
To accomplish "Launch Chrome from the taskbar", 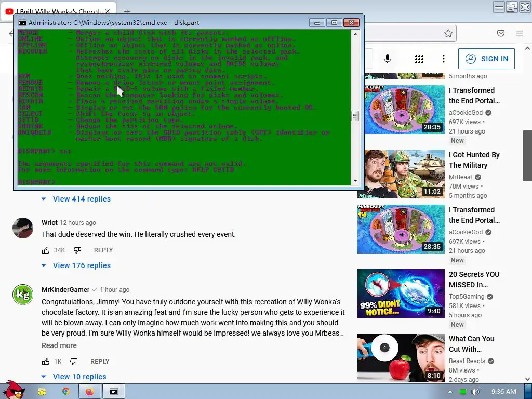I will (66, 392).
